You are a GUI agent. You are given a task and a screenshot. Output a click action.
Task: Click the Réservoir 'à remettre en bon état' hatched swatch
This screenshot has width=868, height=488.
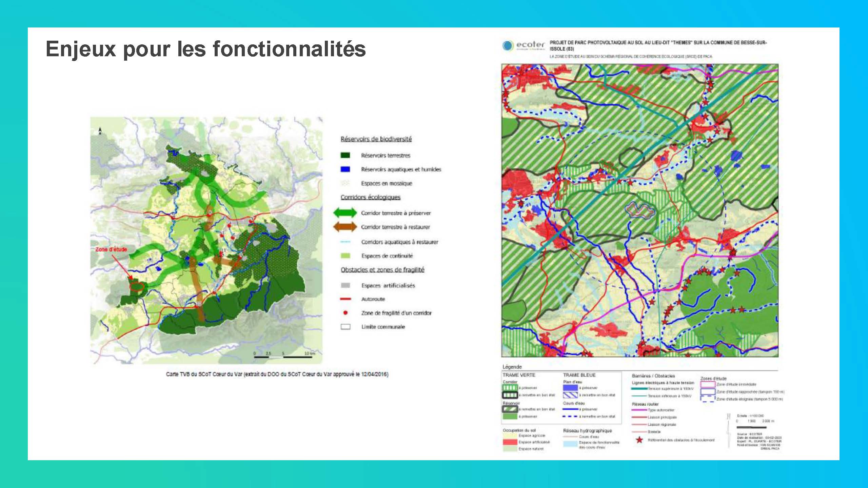click(x=510, y=409)
